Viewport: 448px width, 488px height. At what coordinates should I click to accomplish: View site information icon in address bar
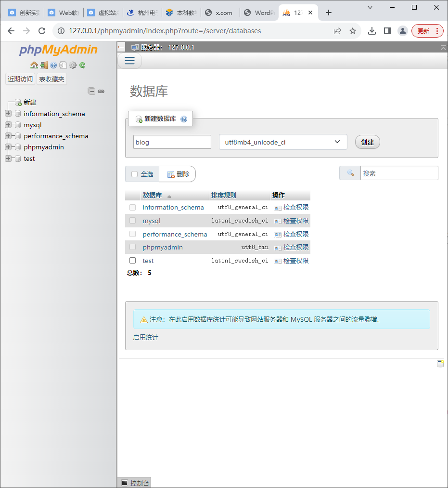tap(61, 31)
